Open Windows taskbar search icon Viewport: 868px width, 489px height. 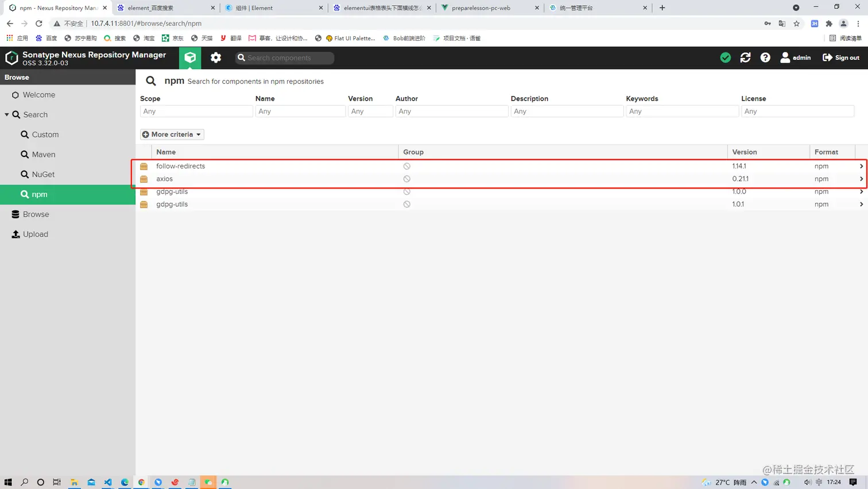(x=24, y=482)
